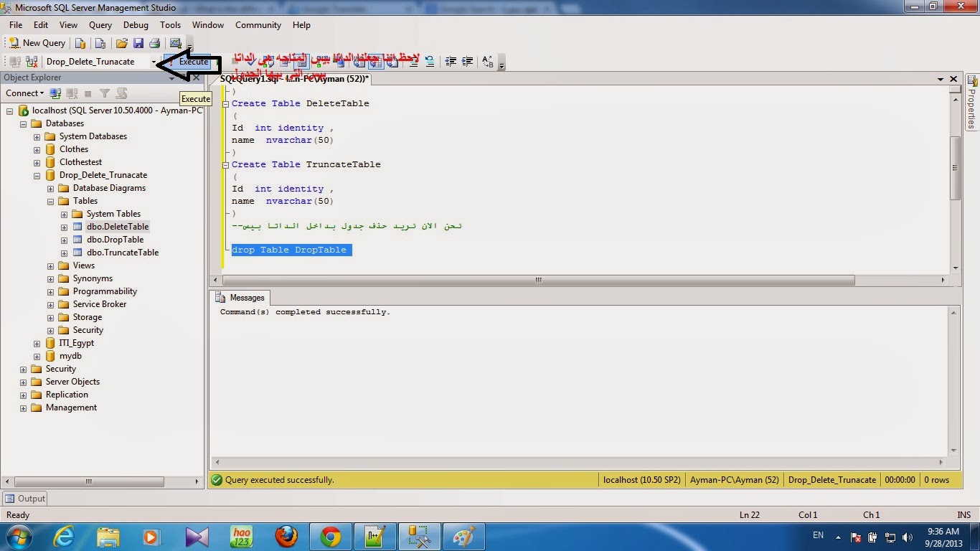Viewport: 980px width, 551px height.
Task: Select the SQLQuery1.sql document tab
Action: pyautogui.click(x=294, y=79)
